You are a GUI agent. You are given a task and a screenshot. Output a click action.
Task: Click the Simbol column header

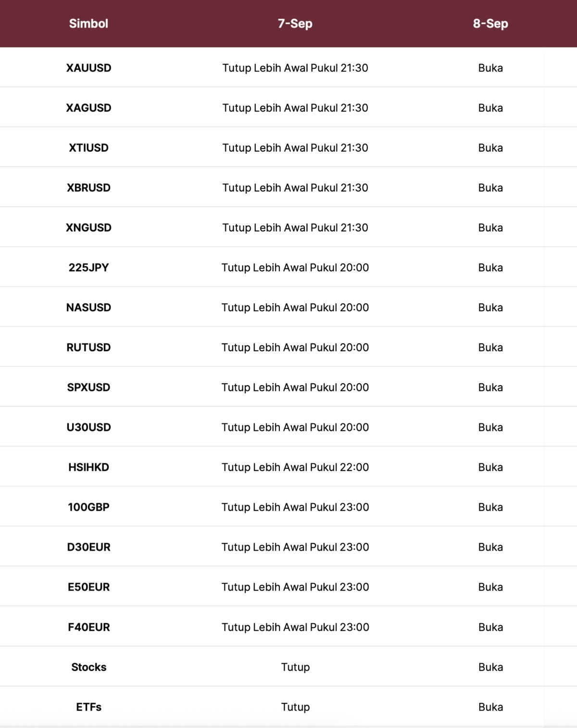tap(88, 24)
